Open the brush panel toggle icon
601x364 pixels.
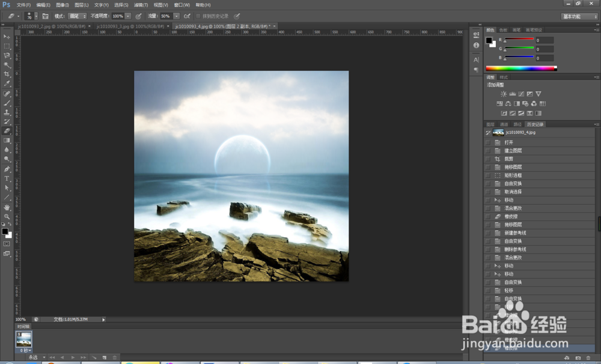tap(45, 16)
